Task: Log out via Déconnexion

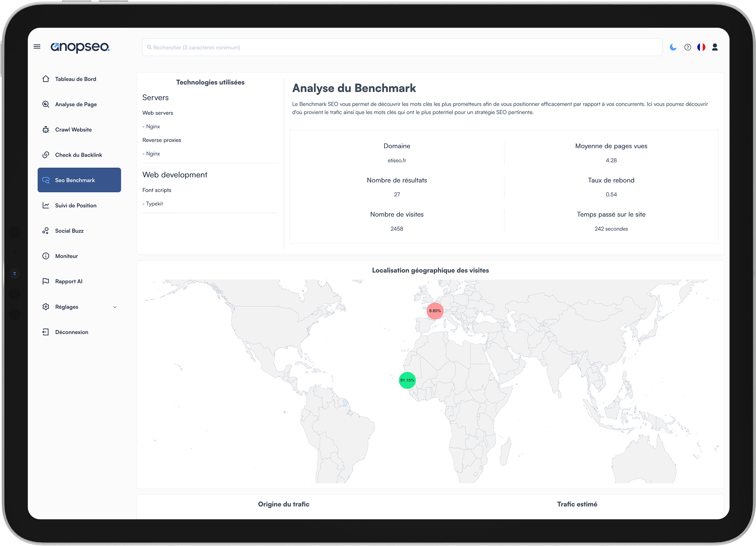Action: [79, 332]
